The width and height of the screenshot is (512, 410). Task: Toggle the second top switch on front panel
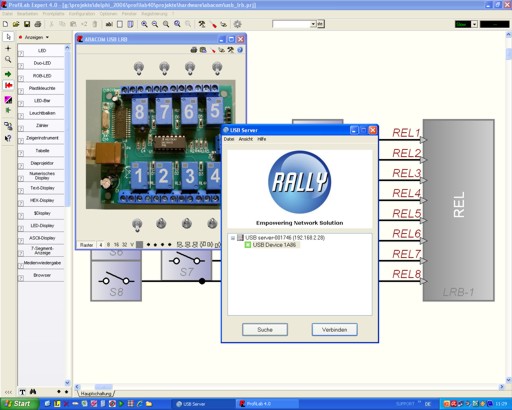(x=164, y=68)
